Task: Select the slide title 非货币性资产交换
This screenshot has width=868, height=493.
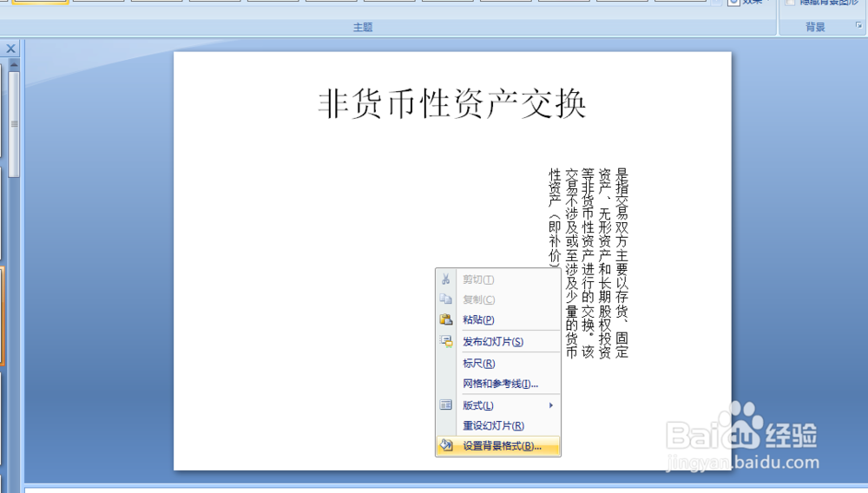Action: [451, 103]
